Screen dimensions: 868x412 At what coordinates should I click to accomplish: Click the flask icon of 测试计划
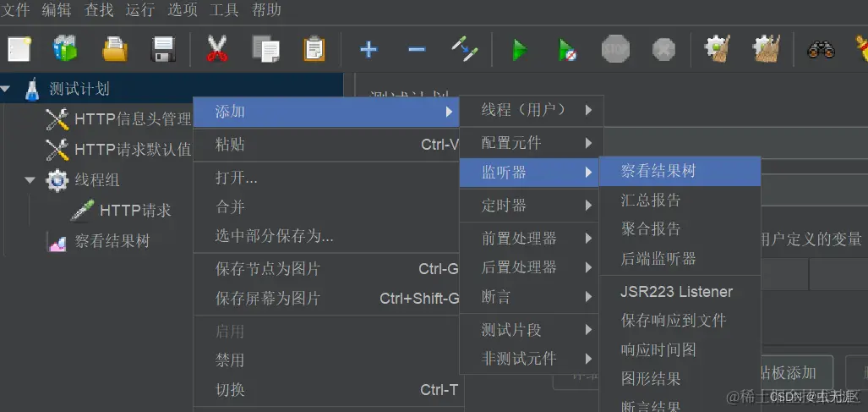tap(32, 89)
